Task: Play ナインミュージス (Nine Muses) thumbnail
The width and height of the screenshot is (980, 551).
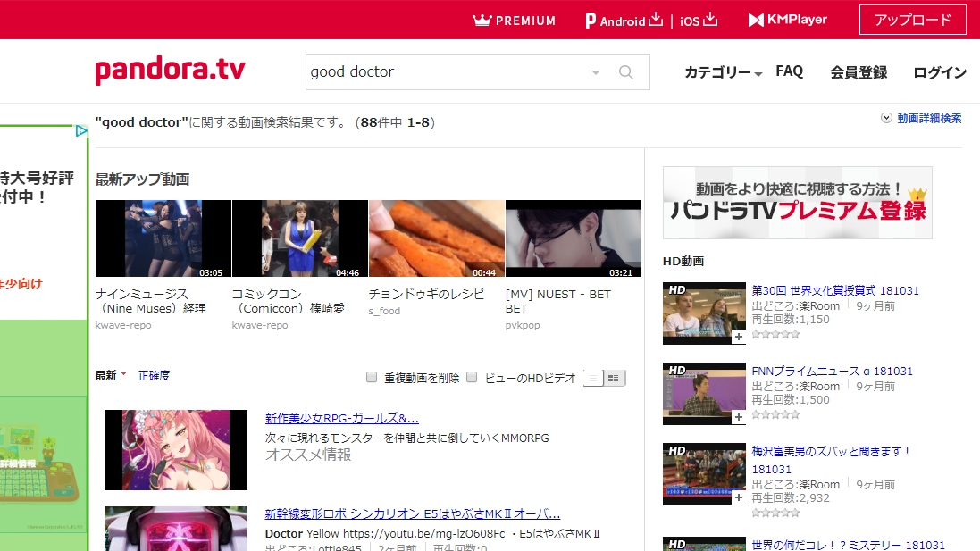Action: coord(163,238)
